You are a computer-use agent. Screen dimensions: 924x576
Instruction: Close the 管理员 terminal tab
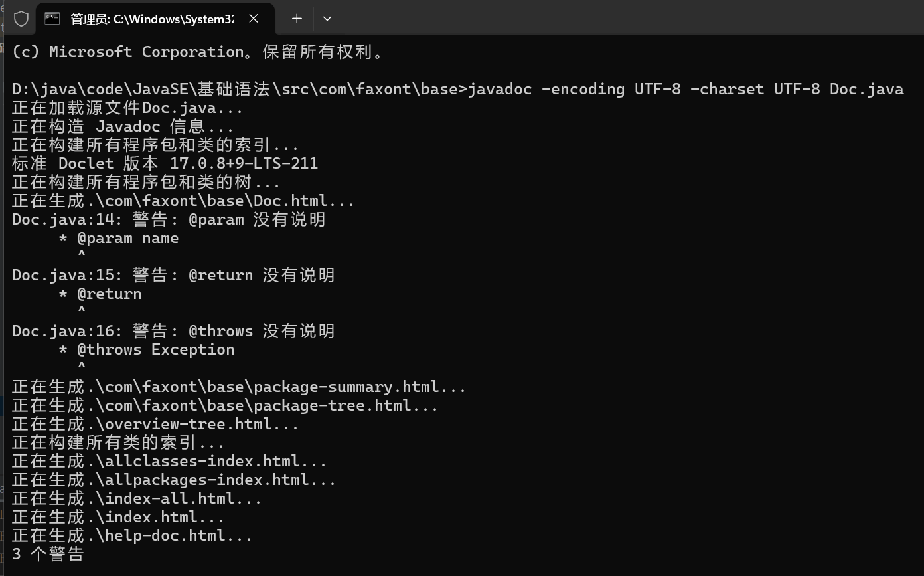pos(254,19)
